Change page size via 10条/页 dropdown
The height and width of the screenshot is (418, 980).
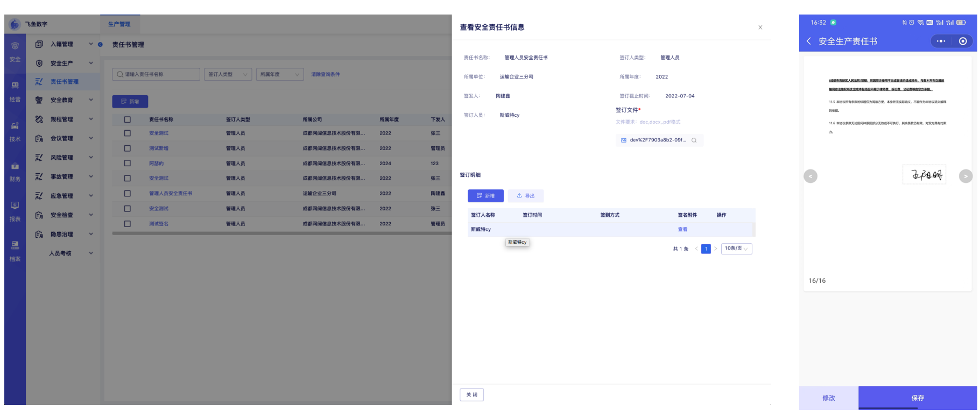click(736, 249)
